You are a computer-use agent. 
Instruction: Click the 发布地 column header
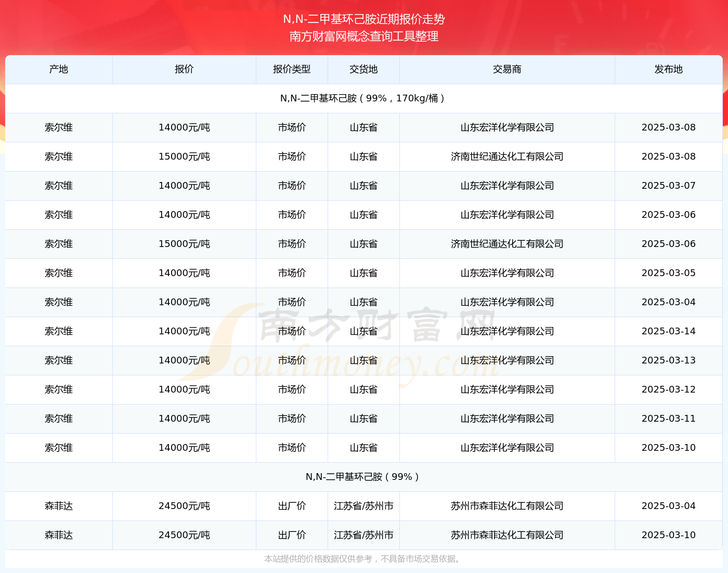669,69
